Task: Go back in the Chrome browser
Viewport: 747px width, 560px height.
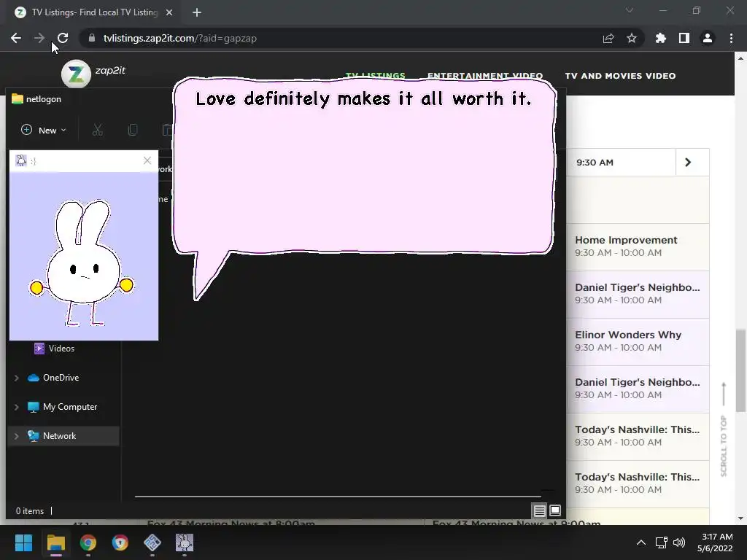Action: point(16,38)
